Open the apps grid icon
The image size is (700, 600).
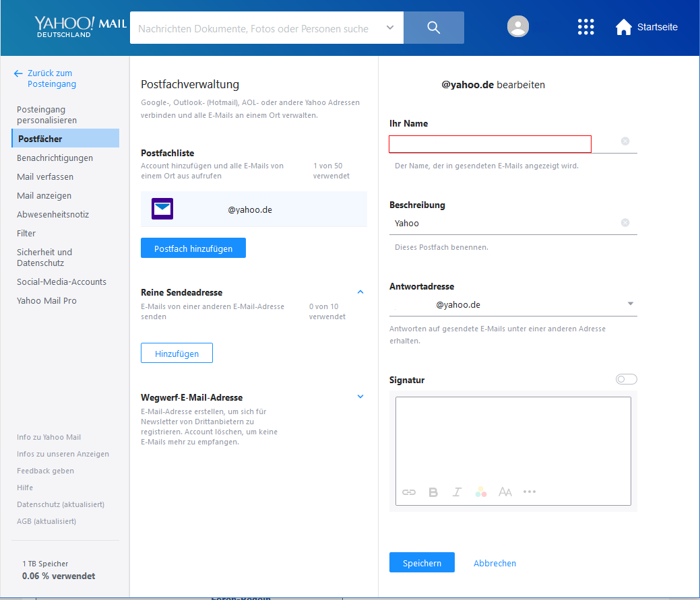(x=585, y=27)
